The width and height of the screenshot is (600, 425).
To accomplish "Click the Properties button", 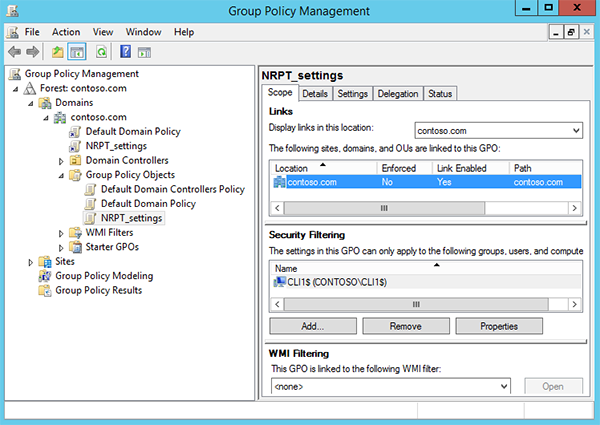I will 499,326.
